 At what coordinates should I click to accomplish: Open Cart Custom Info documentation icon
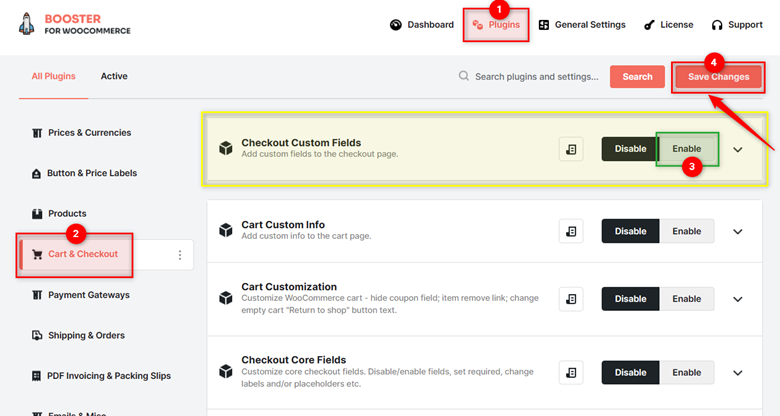pyautogui.click(x=571, y=231)
